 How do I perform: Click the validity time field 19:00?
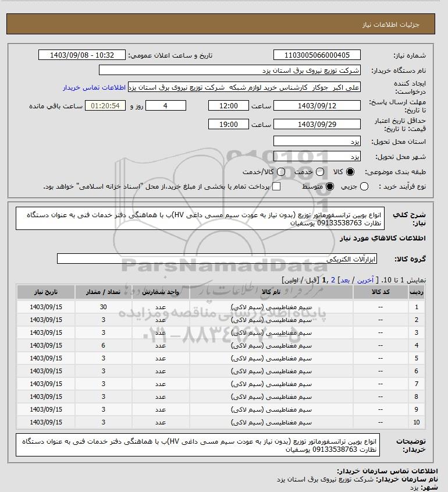[x=229, y=124]
